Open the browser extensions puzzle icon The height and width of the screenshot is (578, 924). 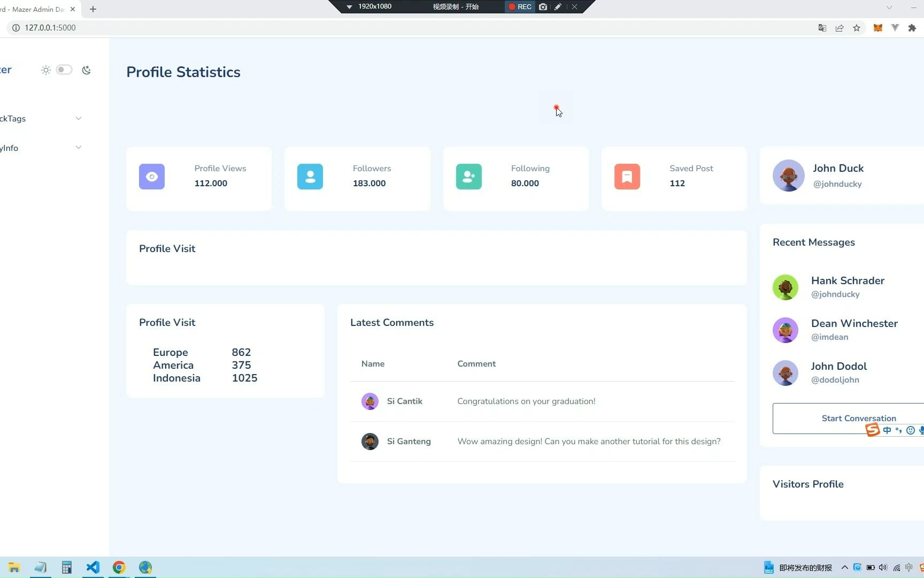(912, 28)
